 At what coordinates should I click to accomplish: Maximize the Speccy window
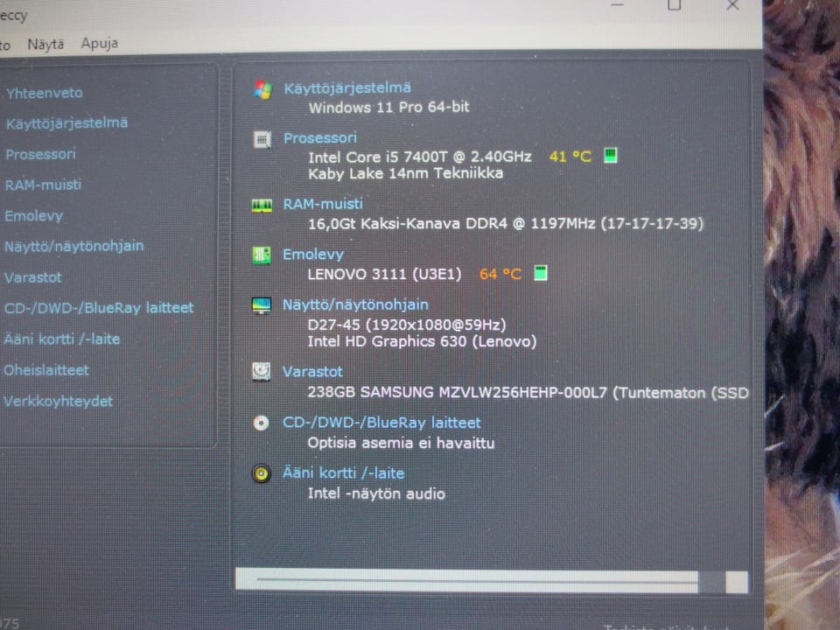click(674, 5)
